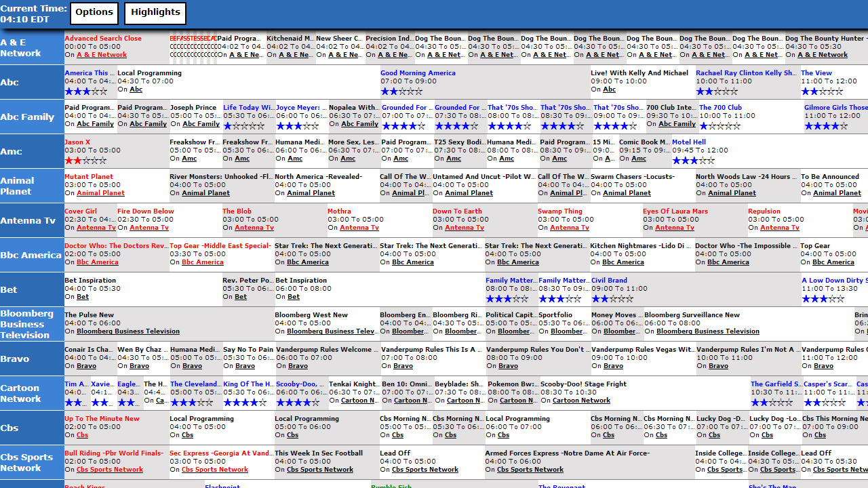868x488 pixels.
Task: Open the Motel Hell listing
Action: click(x=689, y=142)
